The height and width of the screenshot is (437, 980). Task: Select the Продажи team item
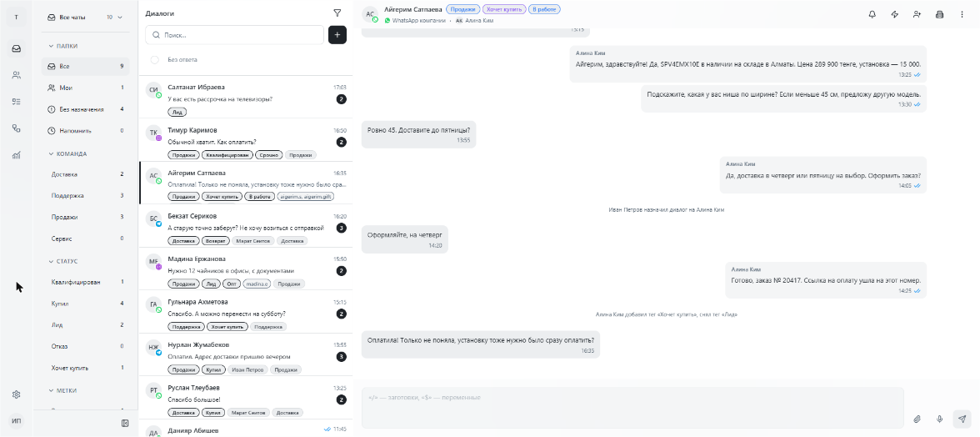coord(86,217)
